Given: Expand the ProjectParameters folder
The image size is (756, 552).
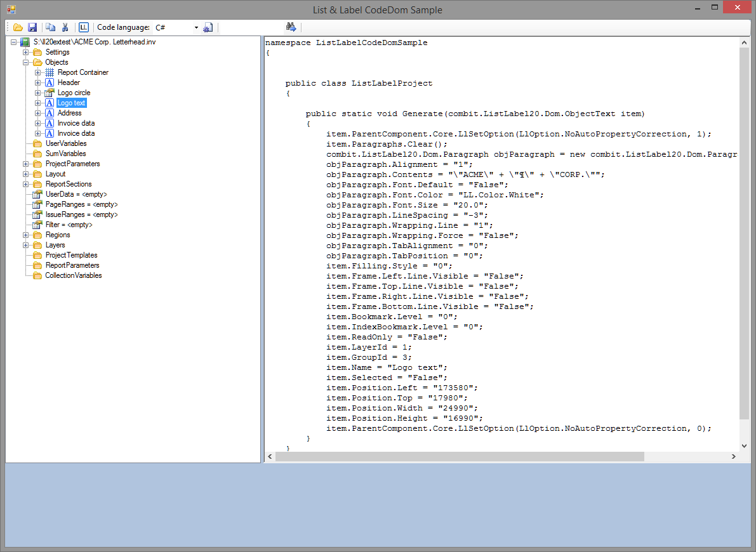Looking at the screenshot, I should (x=26, y=164).
